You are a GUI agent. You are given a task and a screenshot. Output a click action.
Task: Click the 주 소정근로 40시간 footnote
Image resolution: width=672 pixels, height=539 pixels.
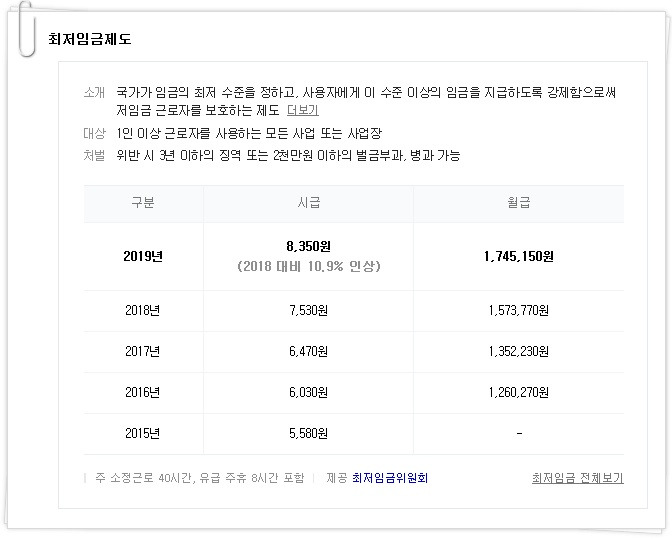point(146,478)
